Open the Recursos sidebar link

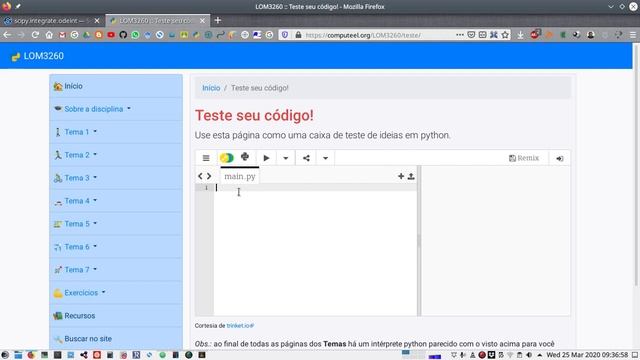pyautogui.click(x=116, y=316)
